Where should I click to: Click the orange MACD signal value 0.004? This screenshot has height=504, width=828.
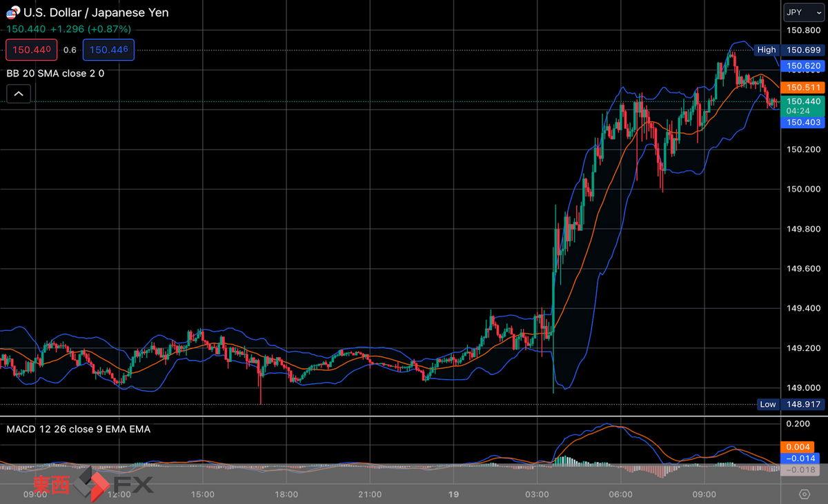coord(798,447)
